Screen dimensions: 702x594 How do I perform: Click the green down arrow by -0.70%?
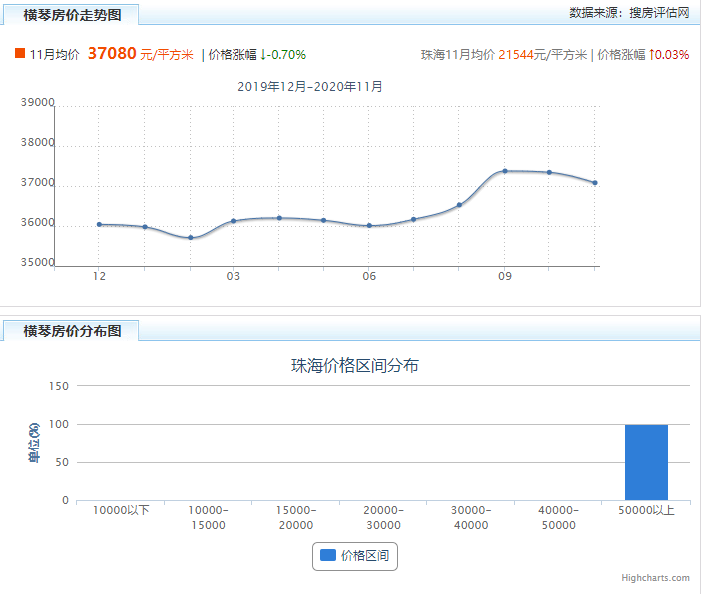tap(263, 55)
